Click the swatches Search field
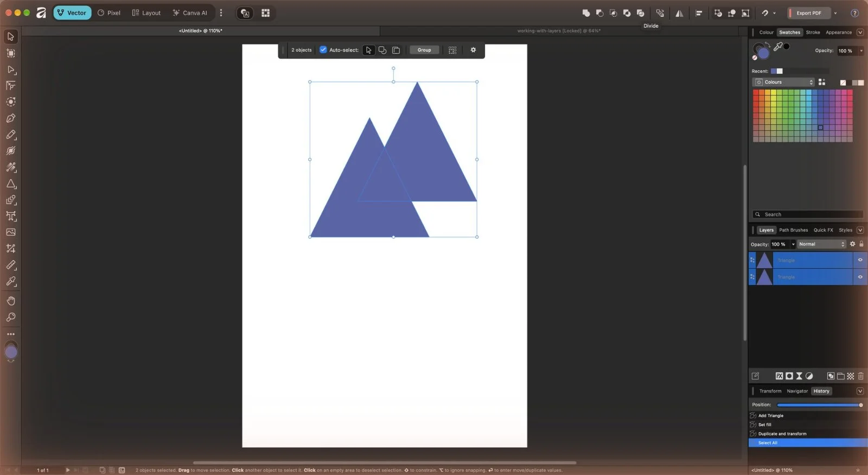The height and width of the screenshot is (475, 868). pos(808,214)
